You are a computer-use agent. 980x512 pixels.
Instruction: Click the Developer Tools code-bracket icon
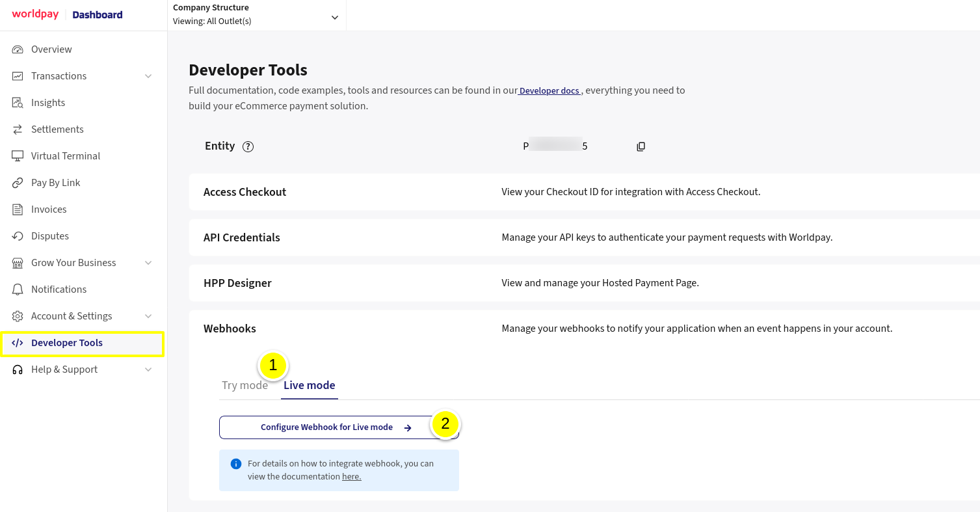pos(18,343)
